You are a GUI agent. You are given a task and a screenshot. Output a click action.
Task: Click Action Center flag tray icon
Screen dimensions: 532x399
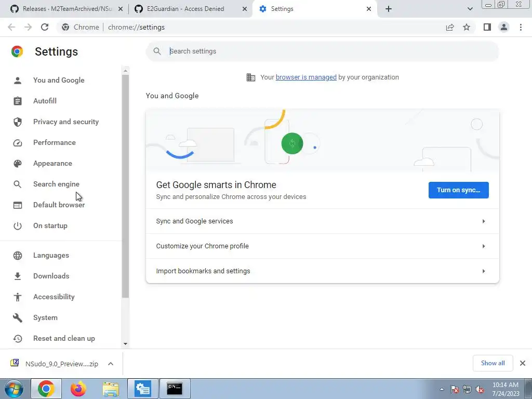point(454,390)
